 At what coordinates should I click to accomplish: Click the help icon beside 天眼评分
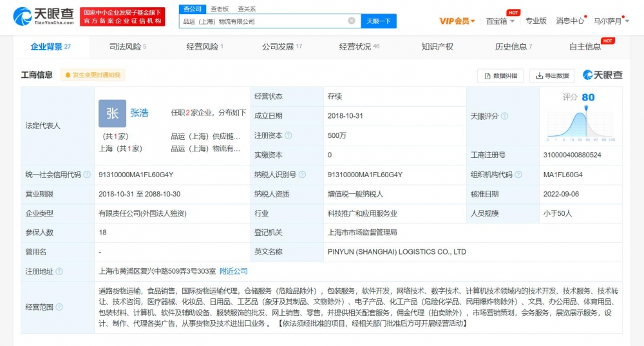coord(504,116)
